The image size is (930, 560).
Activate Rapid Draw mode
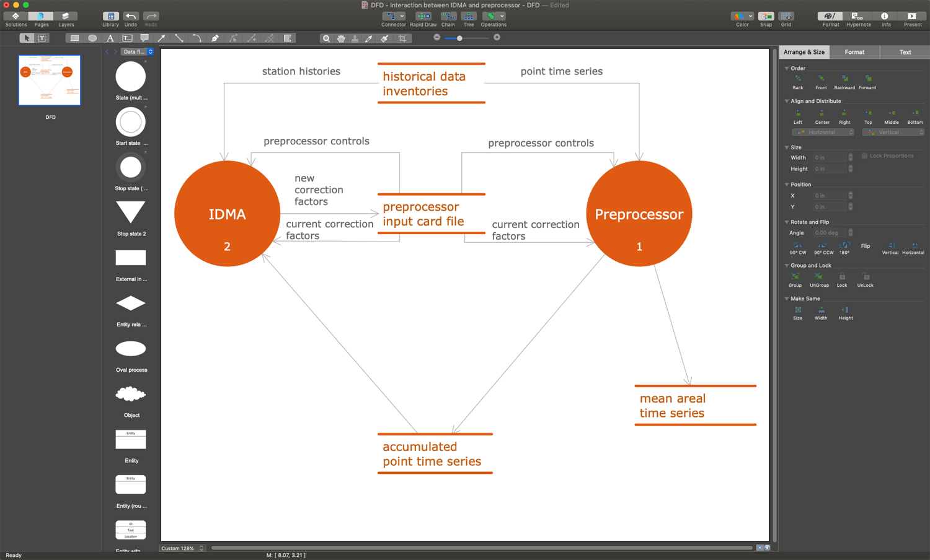(423, 19)
